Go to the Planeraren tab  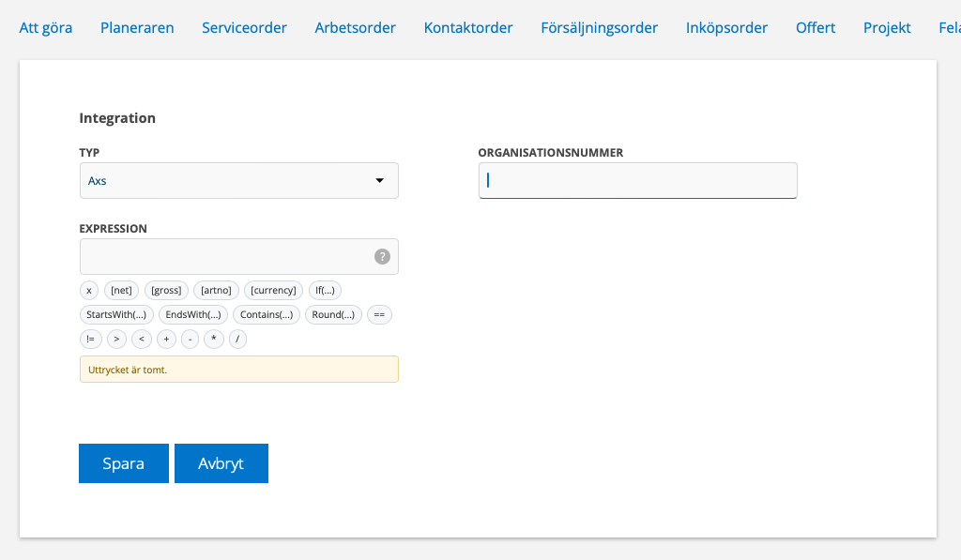[137, 28]
